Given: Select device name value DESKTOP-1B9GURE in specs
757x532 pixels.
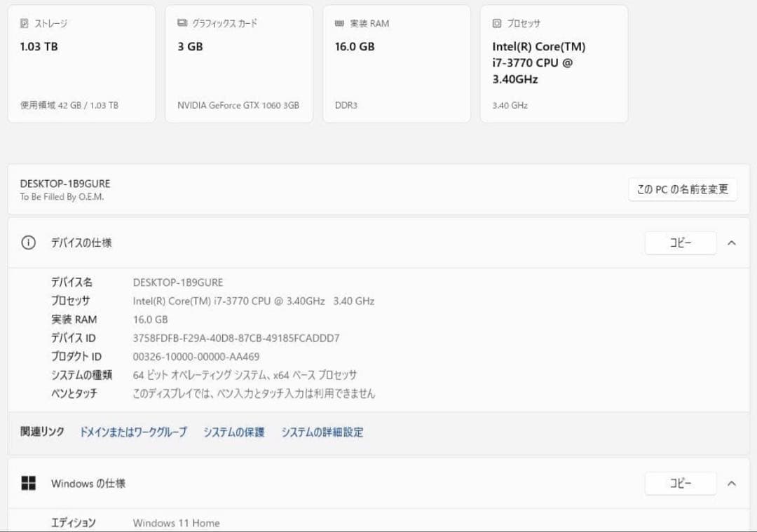Looking at the screenshot, I should (x=178, y=282).
